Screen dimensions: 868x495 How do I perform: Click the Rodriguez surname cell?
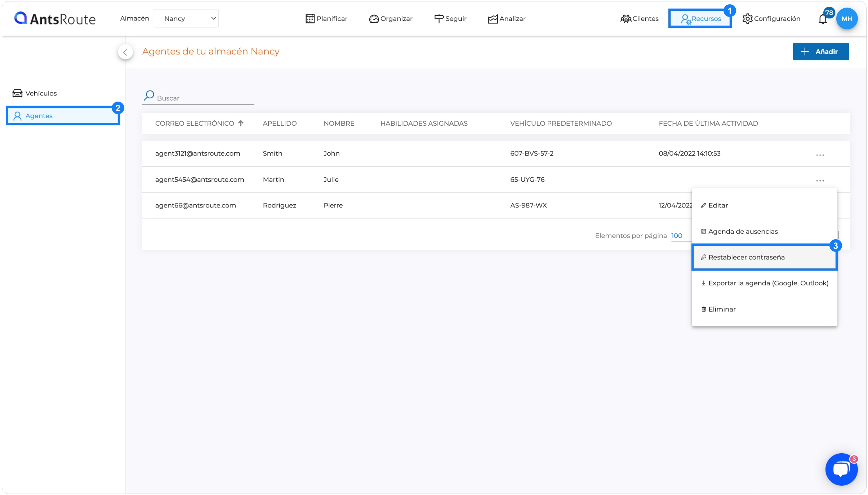279,205
